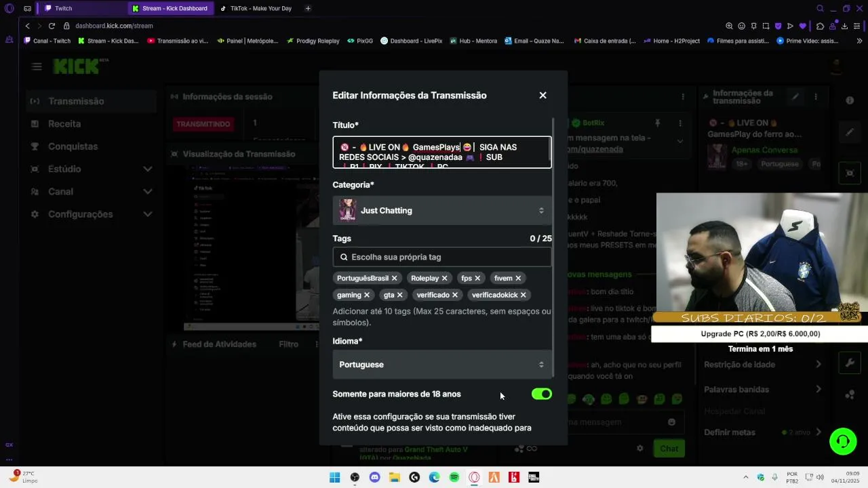Click the info icon in right toolbar

850,100
